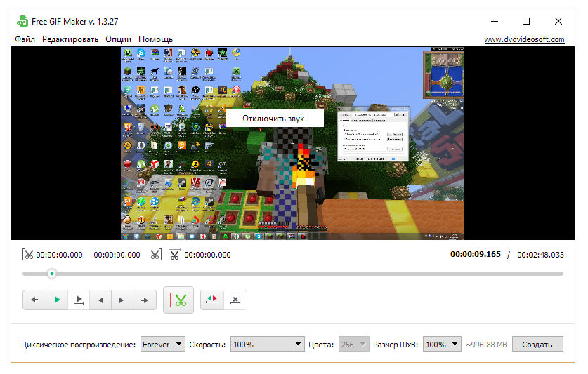Click the current position time 00:00:09.165

pyautogui.click(x=475, y=254)
